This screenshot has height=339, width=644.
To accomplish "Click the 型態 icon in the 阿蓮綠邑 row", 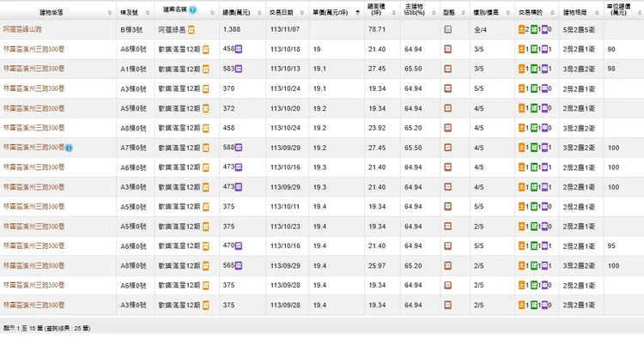I will (x=447, y=29).
